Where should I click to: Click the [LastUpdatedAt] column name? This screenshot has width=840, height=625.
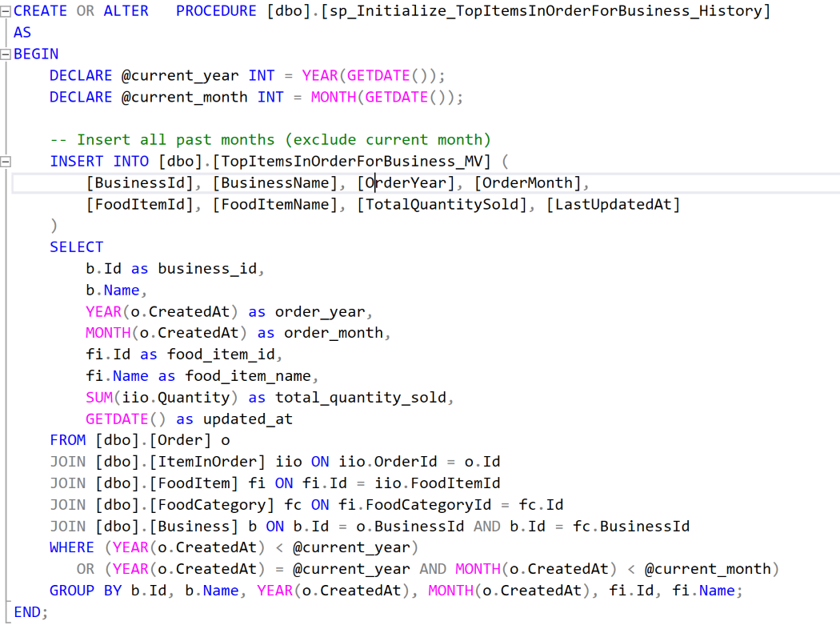[613, 205]
